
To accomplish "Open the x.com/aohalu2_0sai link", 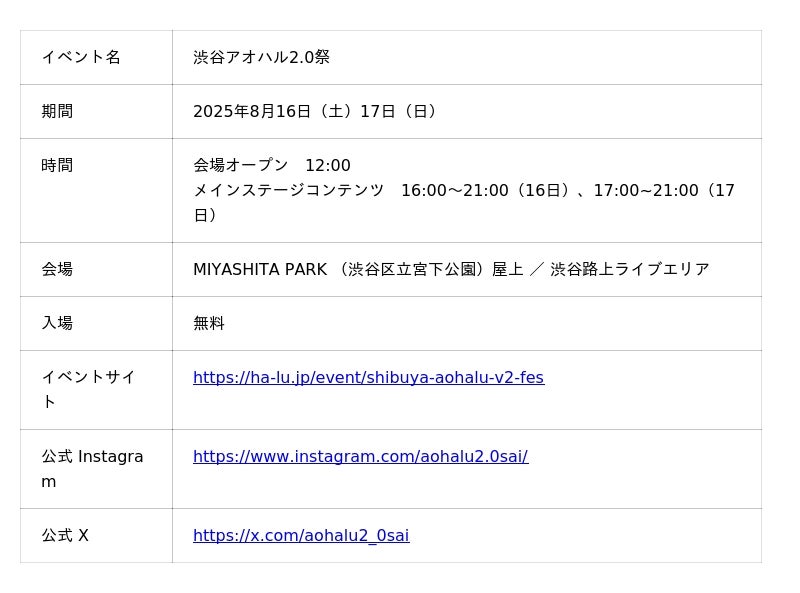I will (x=301, y=536).
